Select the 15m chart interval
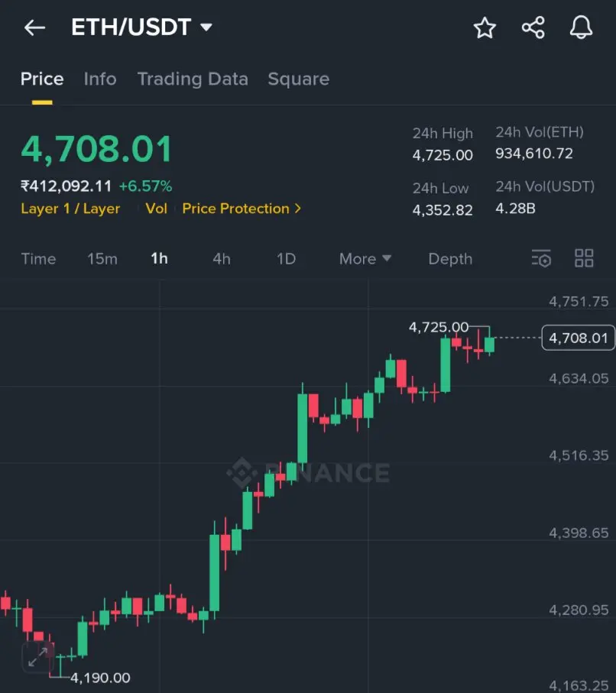The image size is (616, 693). tap(102, 258)
